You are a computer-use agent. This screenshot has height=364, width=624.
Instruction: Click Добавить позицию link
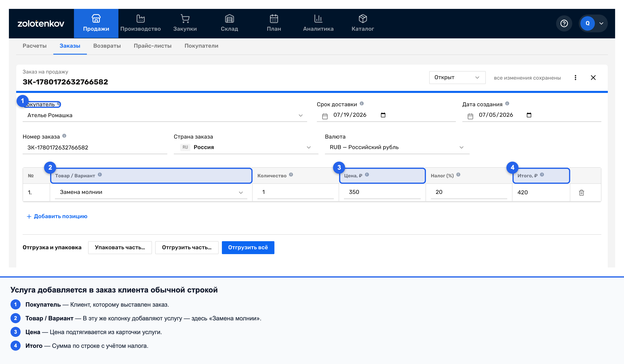[x=57, y=217]
